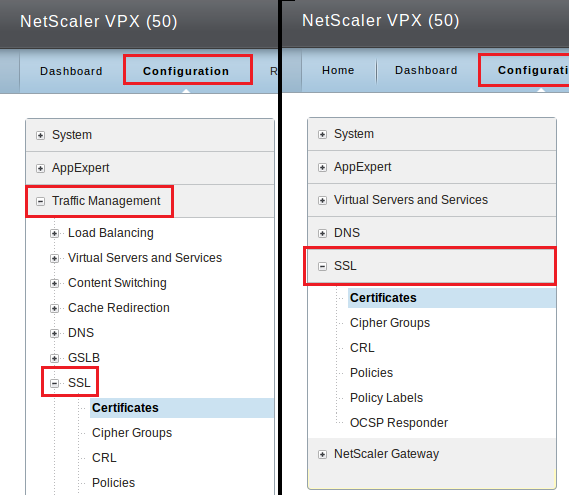Expand Content Switching subtree
Image resolution: width=569 pixels, height=496 pixels.
pyautogui.click(x=54, y=283)
